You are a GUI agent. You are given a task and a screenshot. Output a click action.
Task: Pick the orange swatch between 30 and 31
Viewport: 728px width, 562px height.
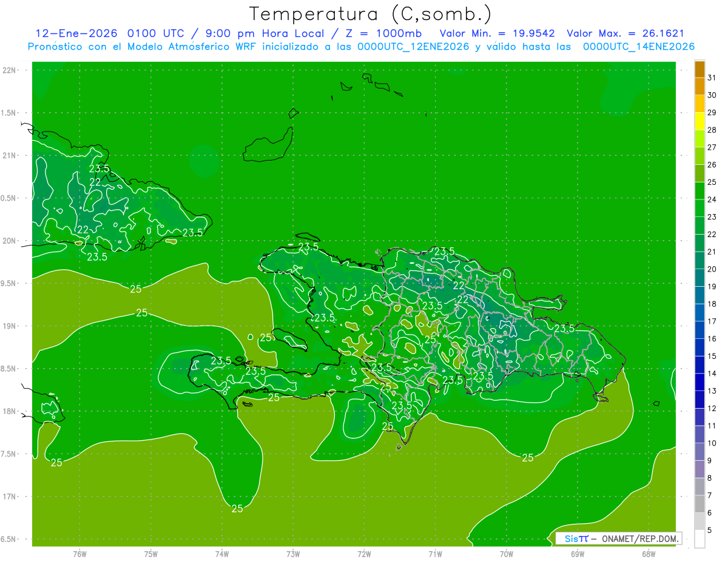click(x=699, y=87)
